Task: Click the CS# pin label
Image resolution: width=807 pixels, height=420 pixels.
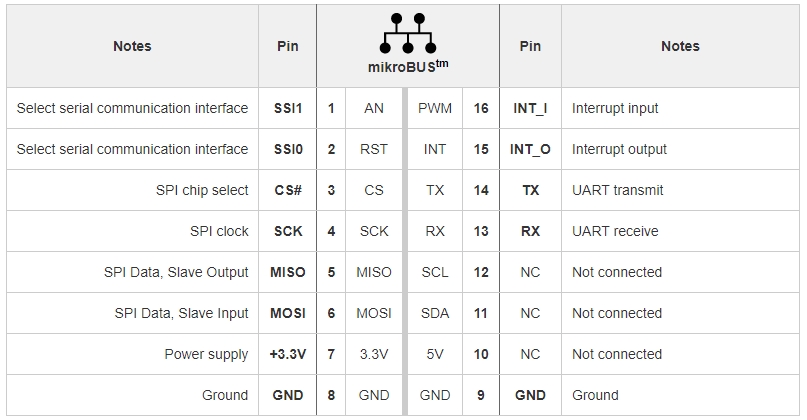Action: click(288, 190)
